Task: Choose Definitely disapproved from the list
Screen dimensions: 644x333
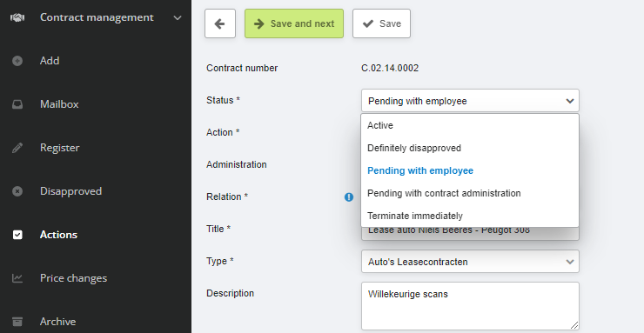Action: [x=470, y=148]
